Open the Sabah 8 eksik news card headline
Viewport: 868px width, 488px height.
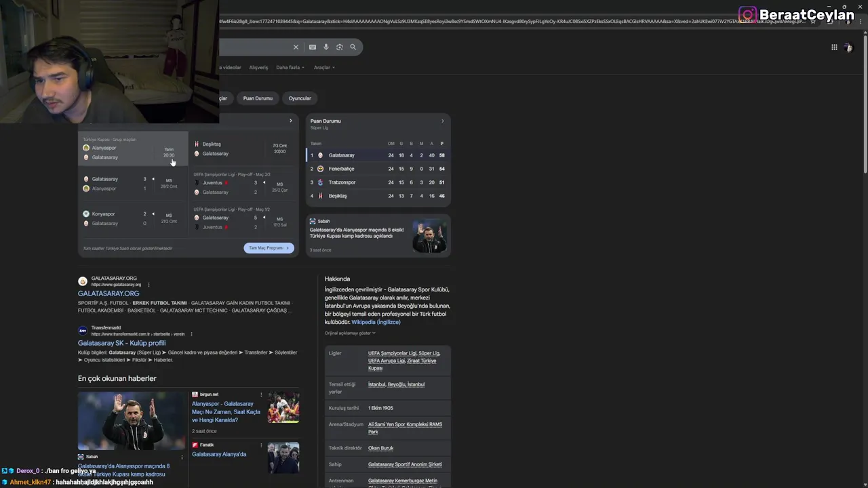[x=357, y=233]
